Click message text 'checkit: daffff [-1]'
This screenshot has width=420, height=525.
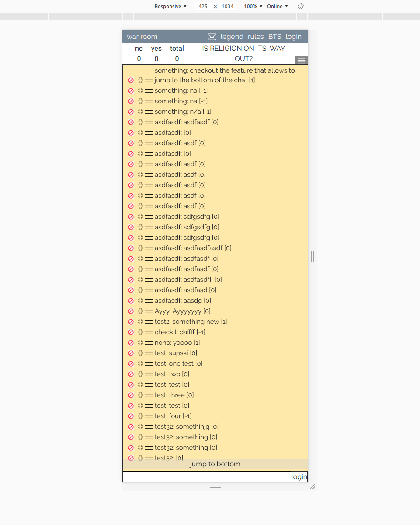tap(180, 332)
